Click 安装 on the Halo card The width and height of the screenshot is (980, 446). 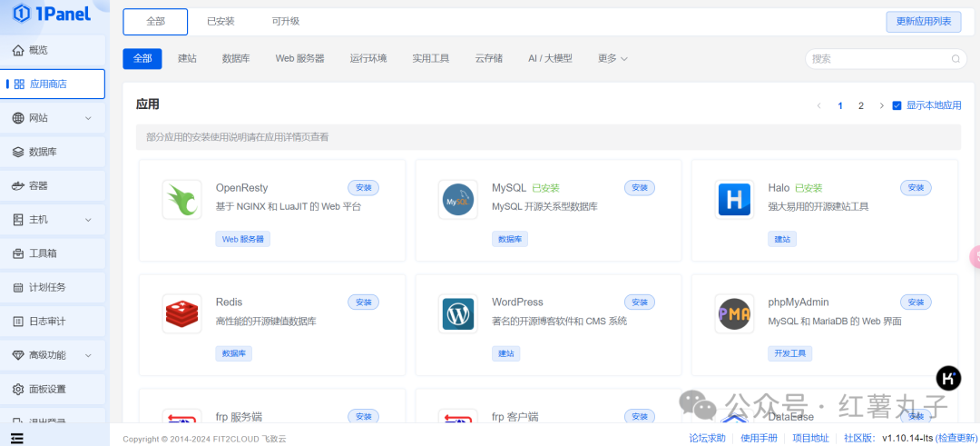[916, 188]
